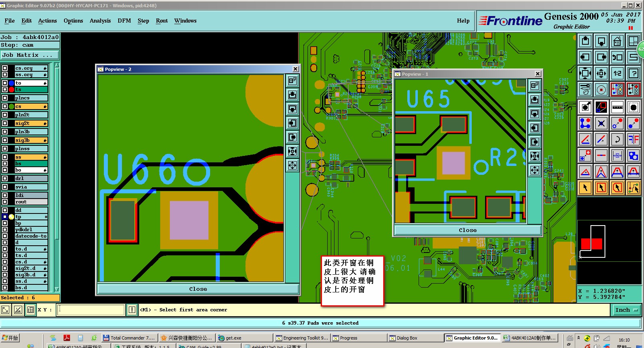Toggle checkbox for tp layer
The width and height of the screenshot is (644, 348).
tap(5, 217)
